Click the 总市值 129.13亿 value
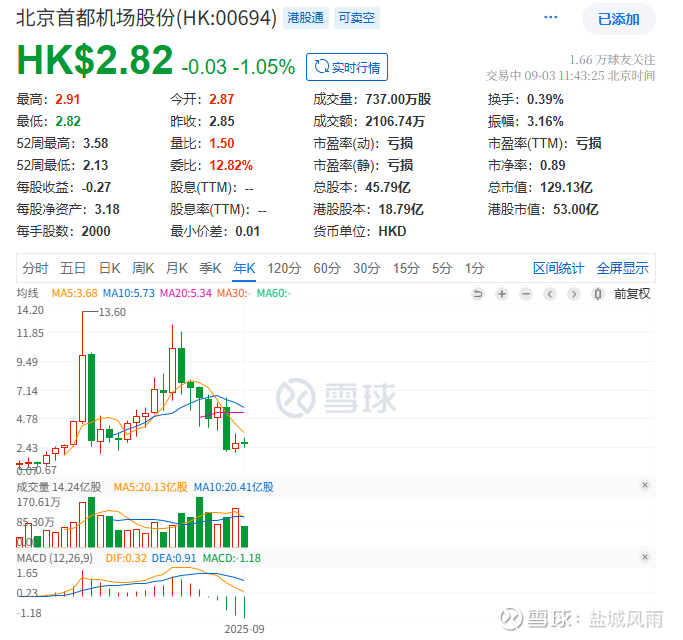 pos(566,187)
